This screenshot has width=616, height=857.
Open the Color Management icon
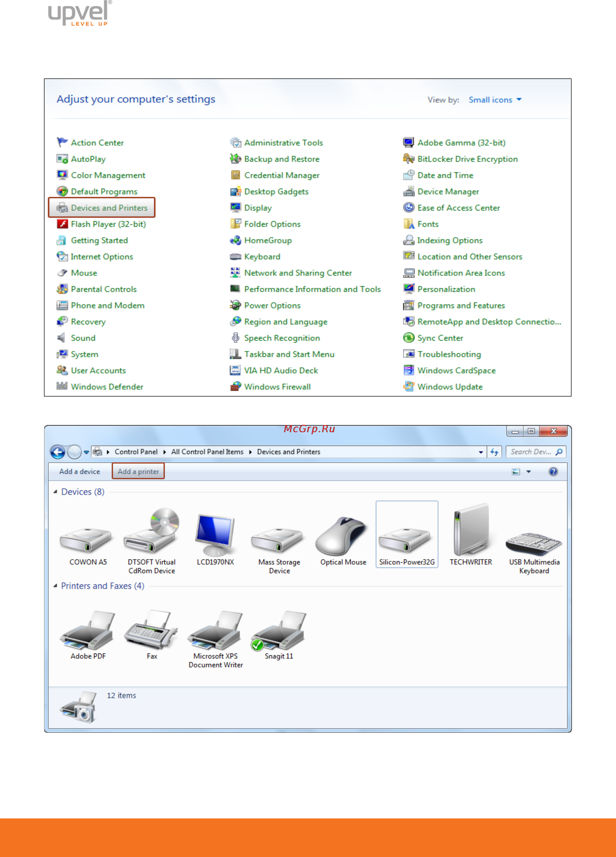pyautogui.click(x=62, y=175)
